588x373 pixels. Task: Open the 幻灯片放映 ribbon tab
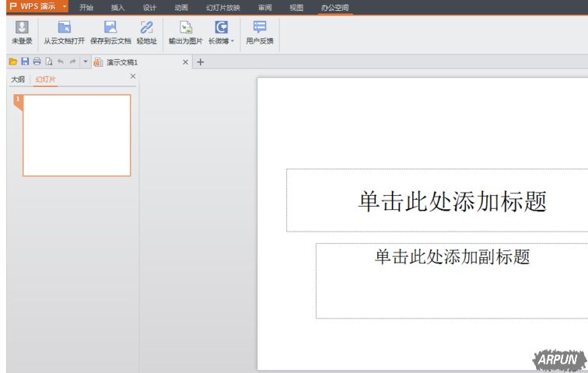click(223, 8)
